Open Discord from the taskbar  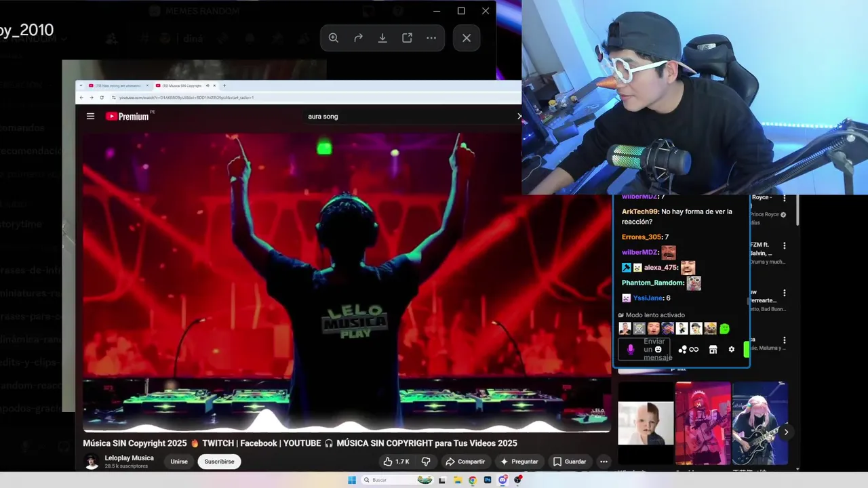click(x=502, y=480)
